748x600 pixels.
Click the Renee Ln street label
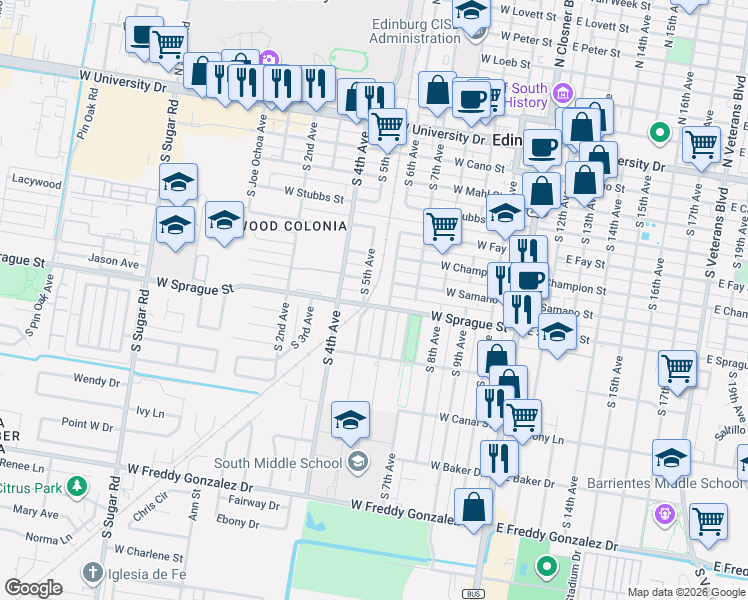22,466
